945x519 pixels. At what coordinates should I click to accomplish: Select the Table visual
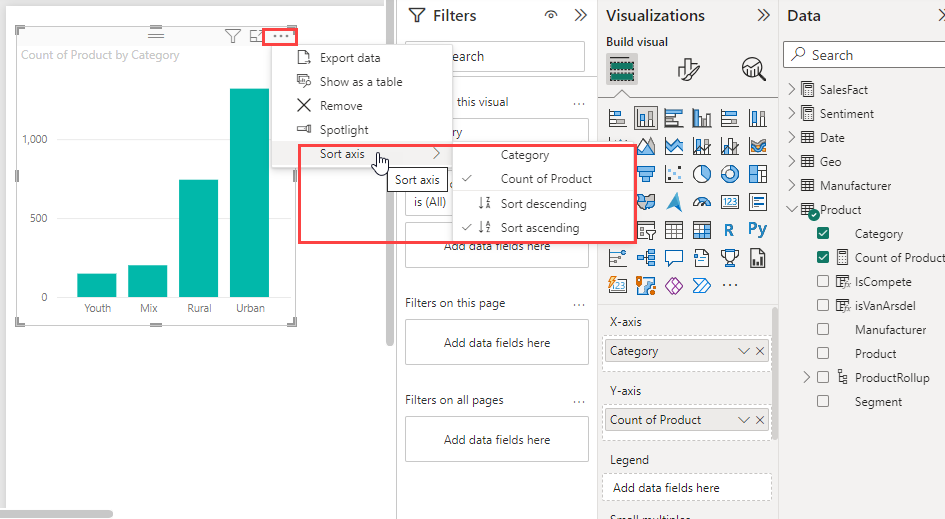coord(673,230)
